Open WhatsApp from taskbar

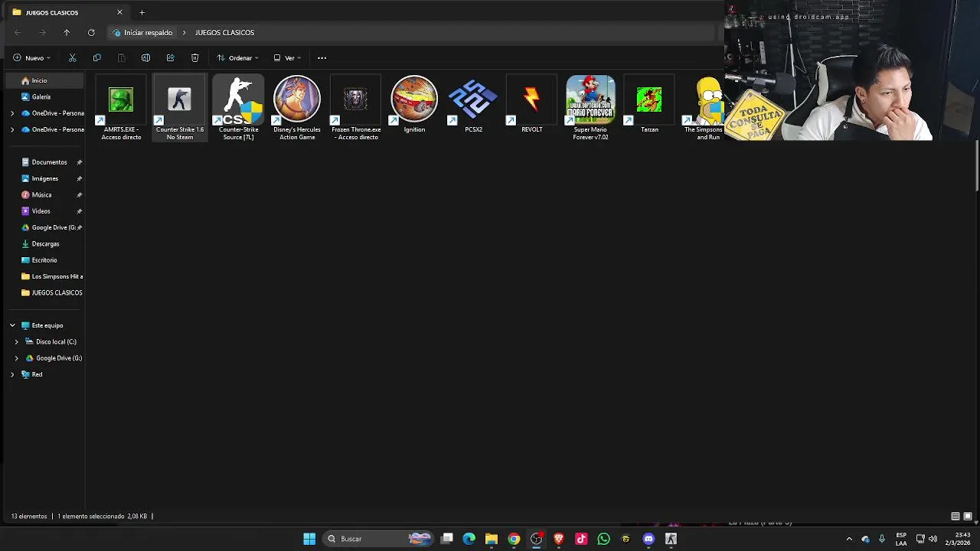(603, 539)
